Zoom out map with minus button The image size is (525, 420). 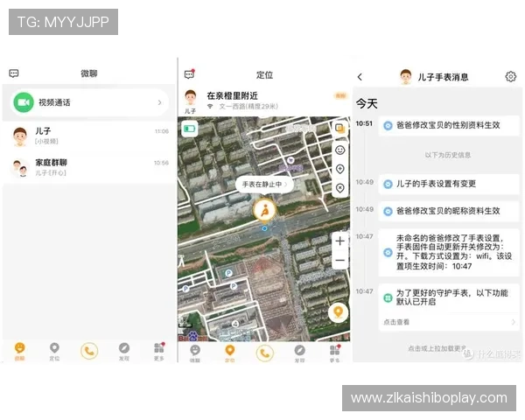pyautogui.click(x=340, y=260)
